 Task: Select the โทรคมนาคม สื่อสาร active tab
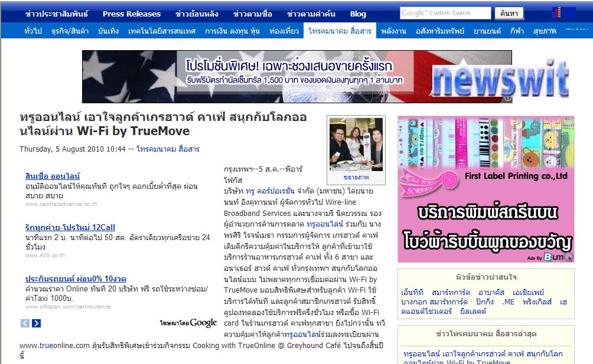click(x=340, y=31)
